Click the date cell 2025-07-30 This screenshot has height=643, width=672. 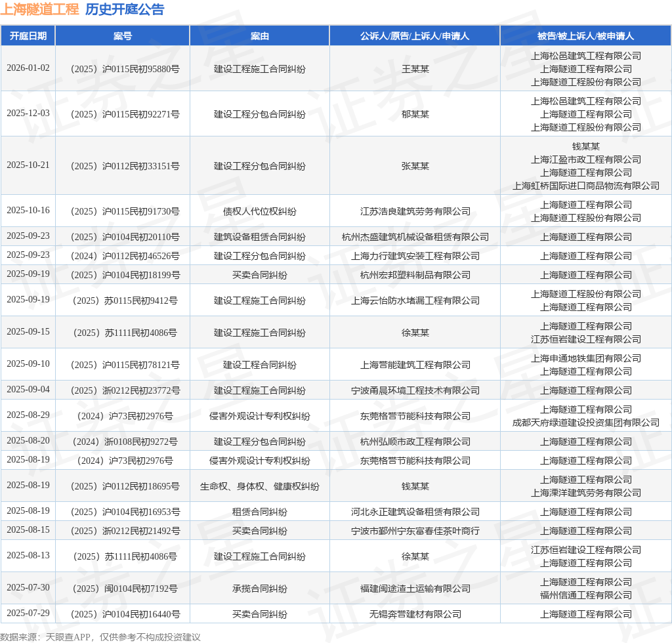[x=28, y=588]
